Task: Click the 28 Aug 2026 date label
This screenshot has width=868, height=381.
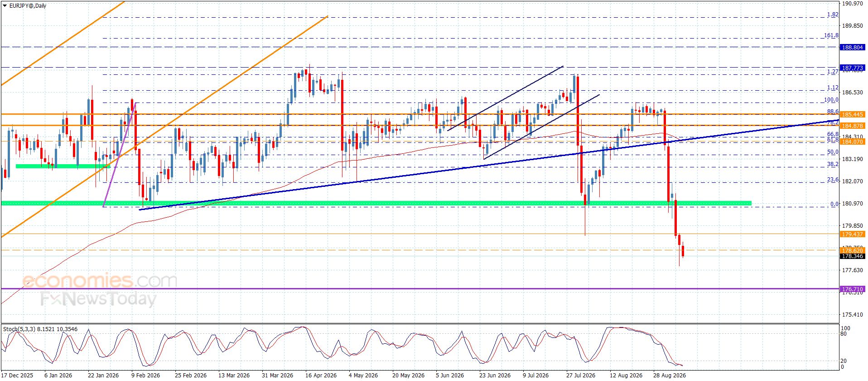Action: pyautogui.click(x=669, y=375)
